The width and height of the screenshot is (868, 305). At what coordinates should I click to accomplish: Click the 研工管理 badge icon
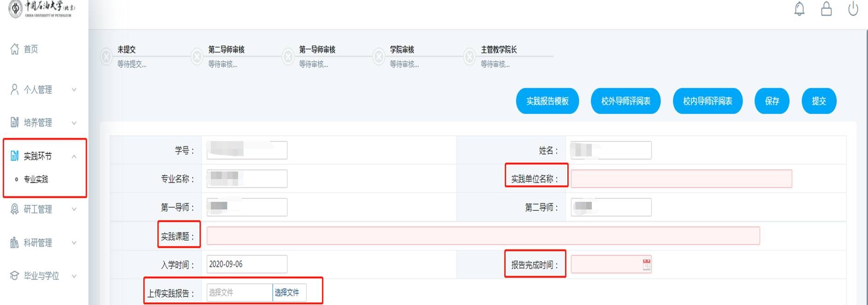click(15, 209)
